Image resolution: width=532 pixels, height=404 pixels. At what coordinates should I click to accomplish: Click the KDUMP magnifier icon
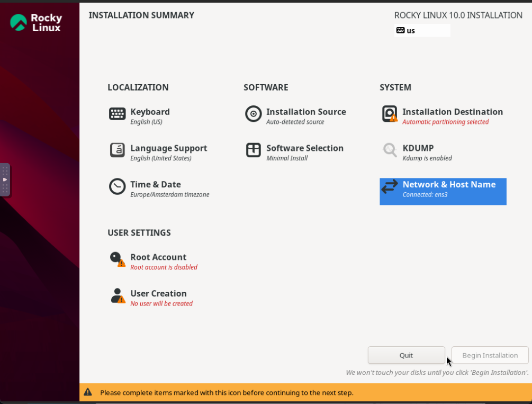pos(390,150)
